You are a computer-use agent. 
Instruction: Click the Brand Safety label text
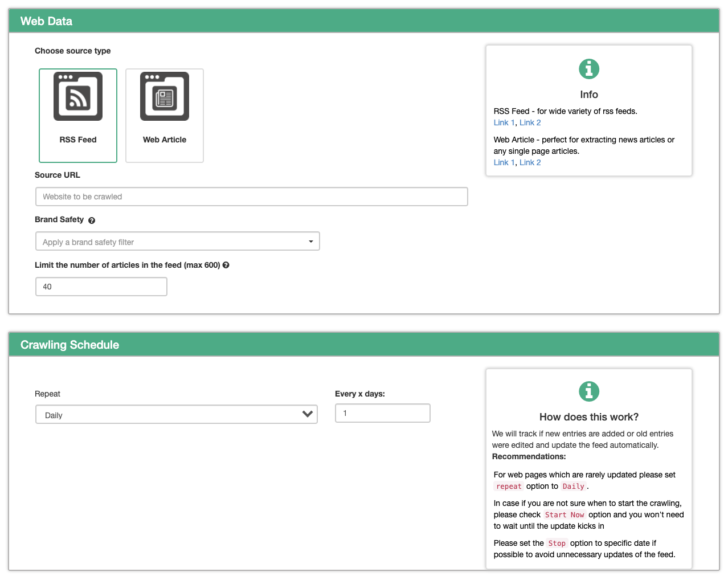59,219
